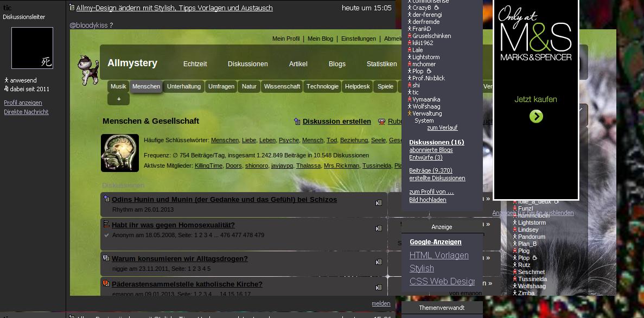The image size is (644, 318).
Task: Open Echtzeit in the Allmystery menu
Action: pyautogui.click(x=195, y=63)
